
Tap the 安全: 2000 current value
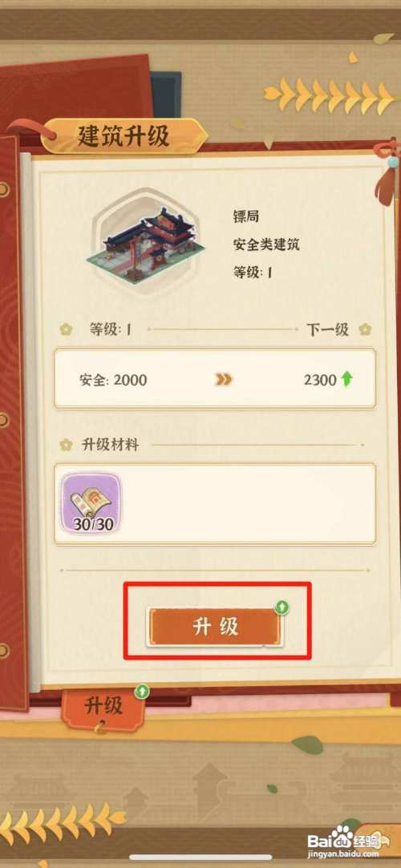pyautogui.click(x=113, y=380)
